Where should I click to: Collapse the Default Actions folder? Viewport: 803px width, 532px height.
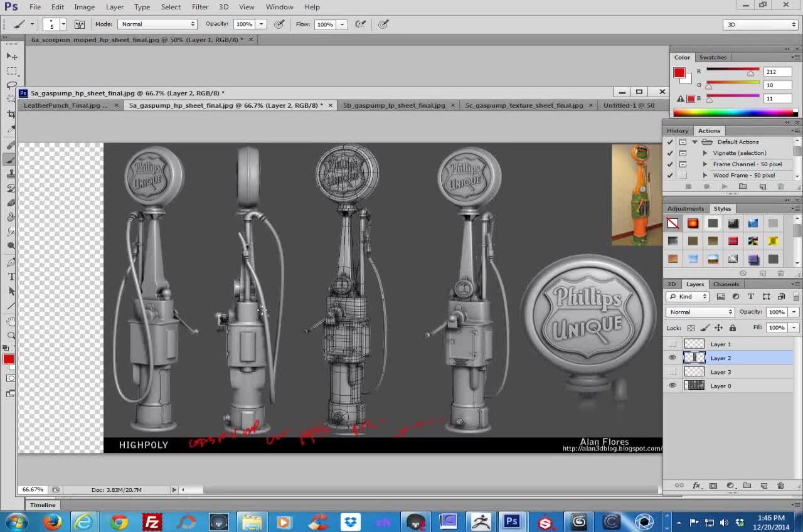pyautogui.click(x=694, y=142)
